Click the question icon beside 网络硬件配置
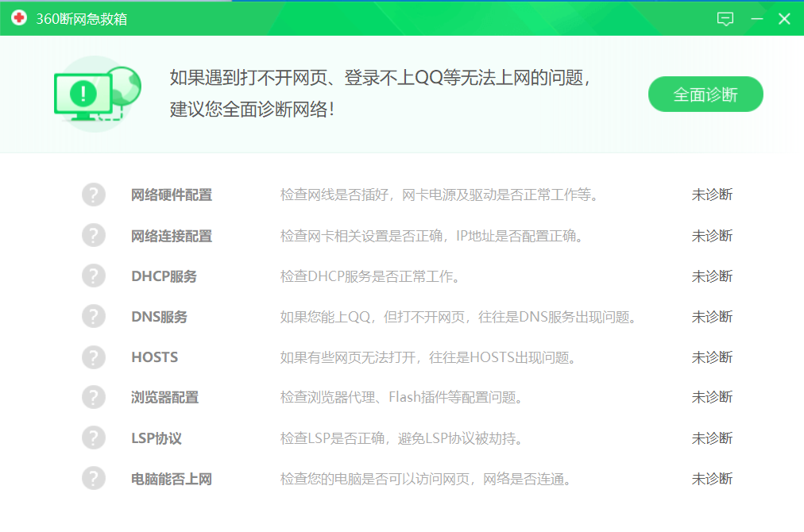 (94, 195)
